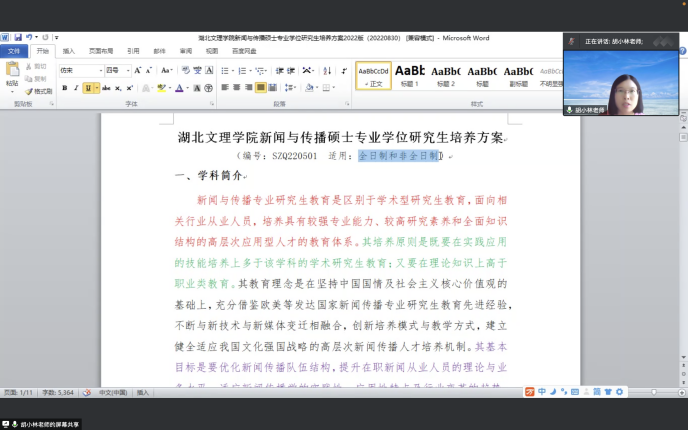Screen dimensions: 688x430
Task: Toggle bold formatting
Action: [64, 88]
